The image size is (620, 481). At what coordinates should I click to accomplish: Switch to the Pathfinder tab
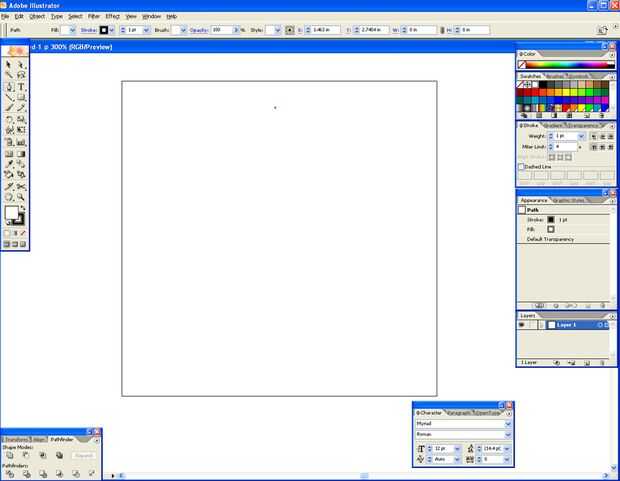[x=62, y=439]
